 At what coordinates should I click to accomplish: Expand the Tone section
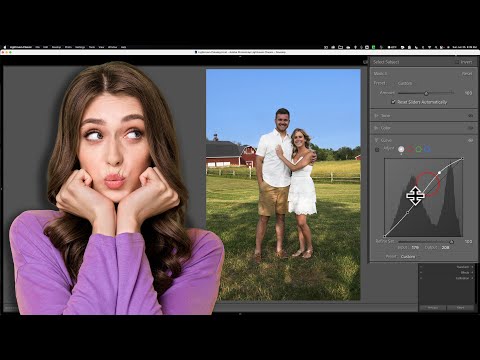376,116
